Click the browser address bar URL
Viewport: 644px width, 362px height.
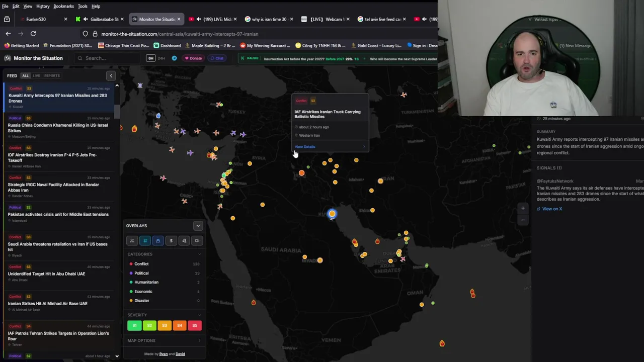tap(180, 34)
